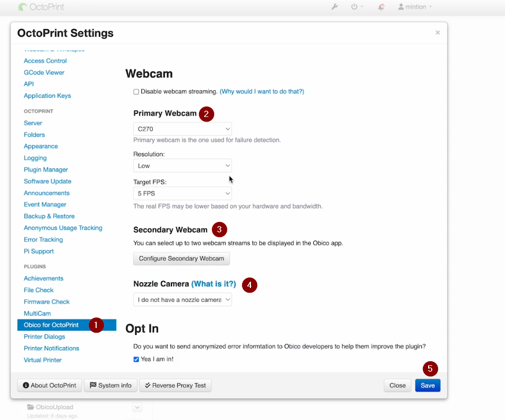
Task: Open the notifications bell icon
Action: click(381, 7)
